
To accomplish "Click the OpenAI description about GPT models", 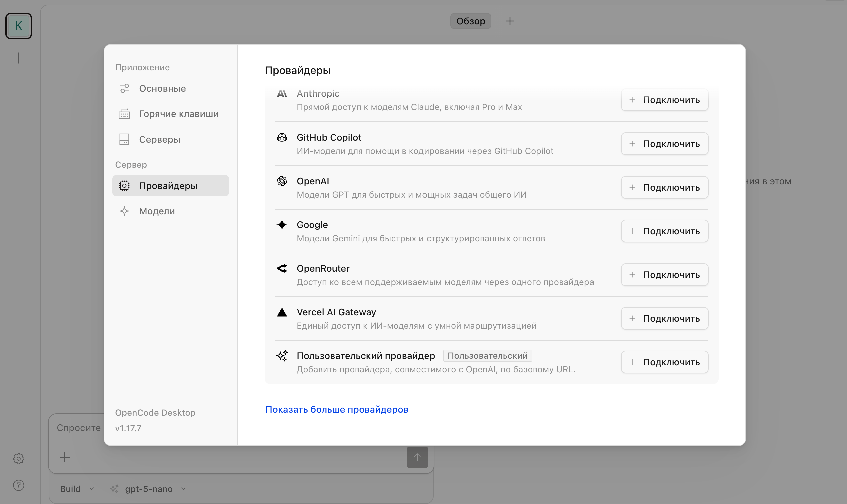I will point(411,195).
